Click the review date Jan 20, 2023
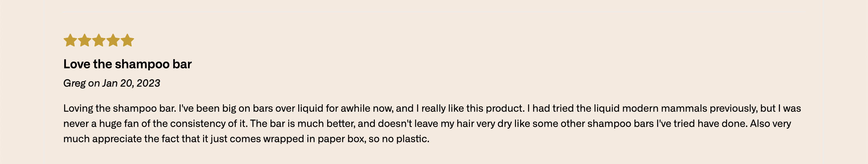Screen dimensions: 868x164 [x=131, y=83]
